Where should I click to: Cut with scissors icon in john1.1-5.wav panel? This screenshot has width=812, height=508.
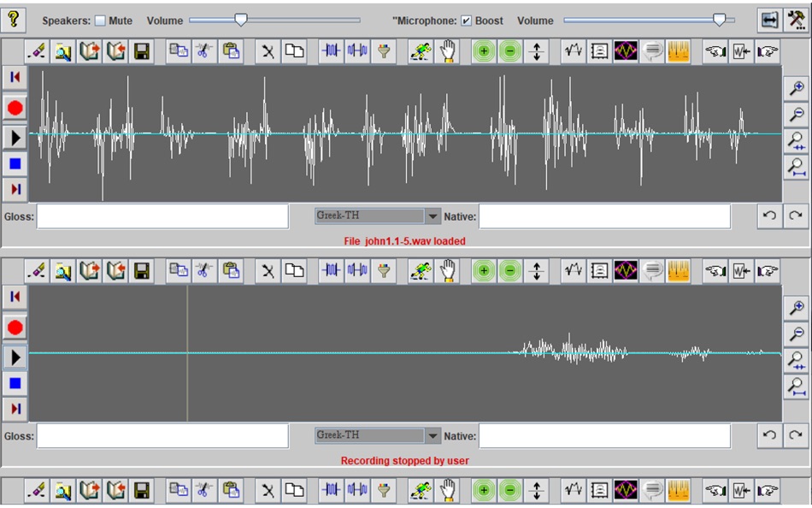[204, 51]
